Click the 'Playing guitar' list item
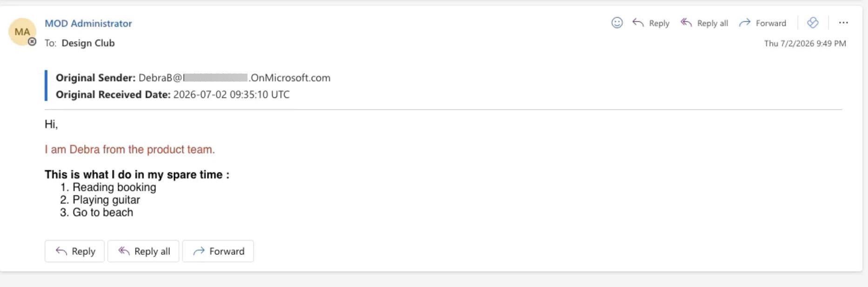This screenshot has height=287, width=868. (106, 200)
